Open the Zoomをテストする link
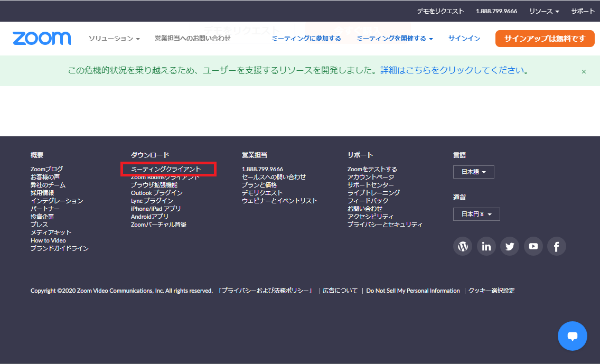Screen dimensions: 600x364 pos(372,169)
